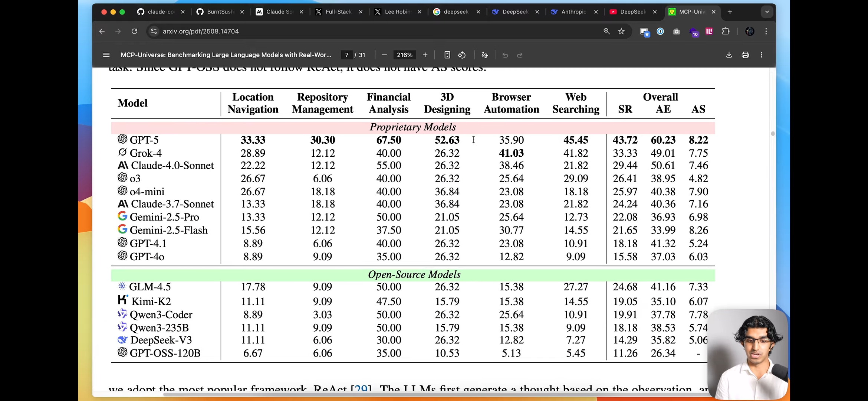This screenshot has width=868, height=401.
Task: Switch to DeepSeek YouTube tab
Action: [x=632, y=12]
